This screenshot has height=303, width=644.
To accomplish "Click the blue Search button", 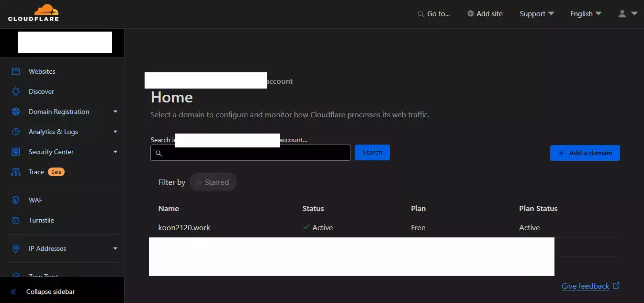I will (x=372, y=152).
